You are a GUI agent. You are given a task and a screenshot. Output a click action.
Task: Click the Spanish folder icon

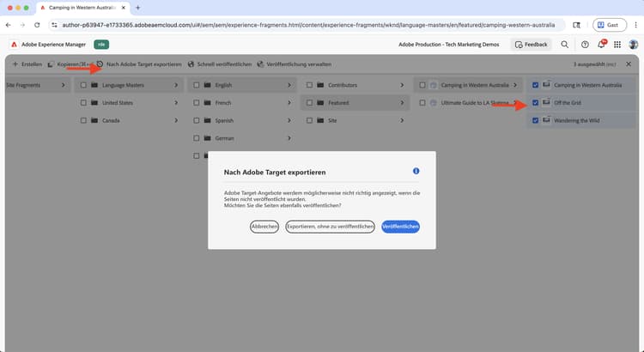(x=208, y=120)
